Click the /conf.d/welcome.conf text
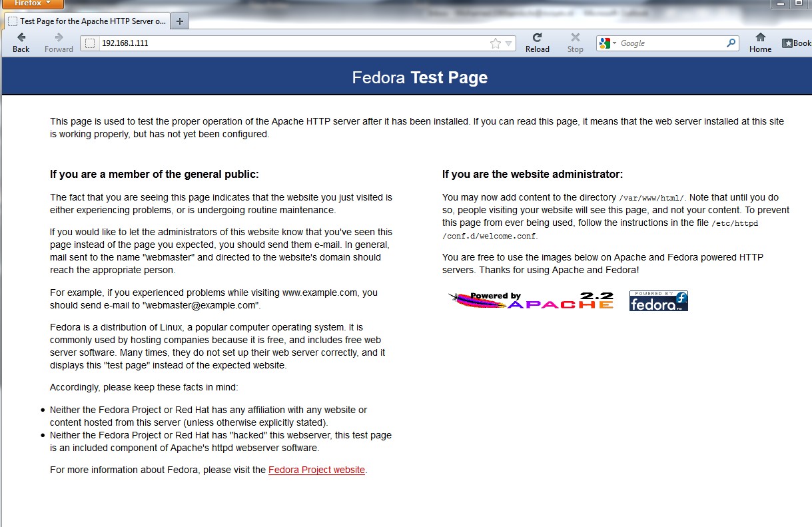The image size is (812, 527). [490, 236]
